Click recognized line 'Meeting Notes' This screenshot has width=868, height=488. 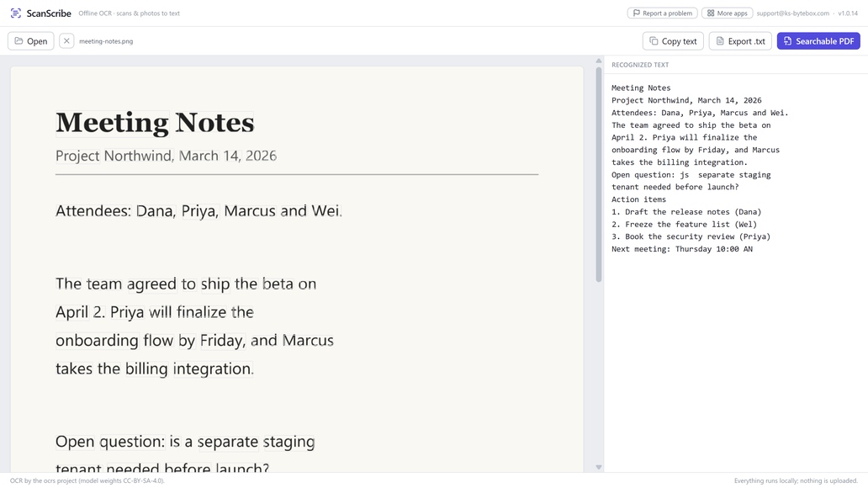pyautogui.click(x=641, y=88)
